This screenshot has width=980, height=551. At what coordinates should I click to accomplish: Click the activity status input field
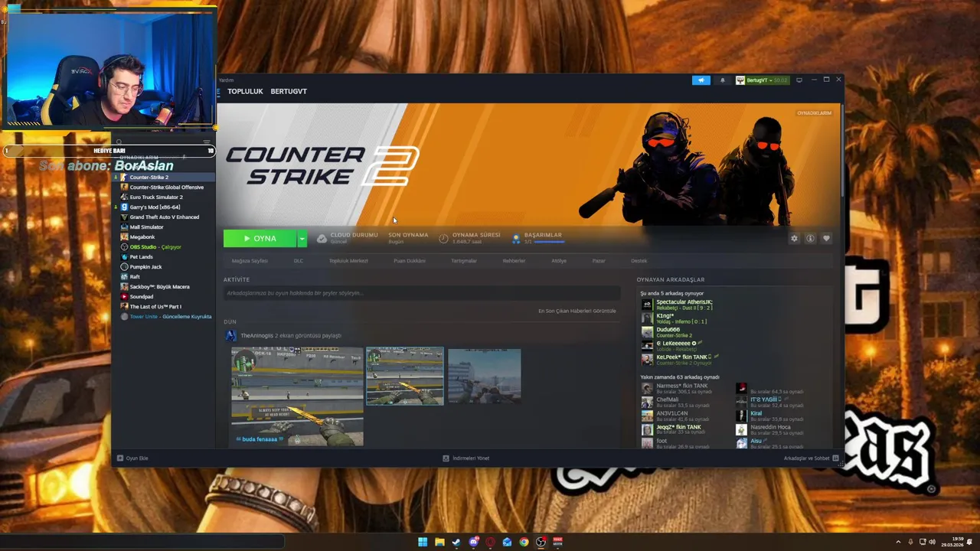coord(422,293)
